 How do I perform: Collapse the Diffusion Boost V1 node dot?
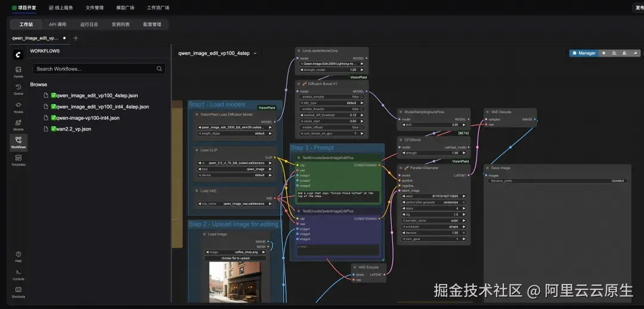pos(299,83)
